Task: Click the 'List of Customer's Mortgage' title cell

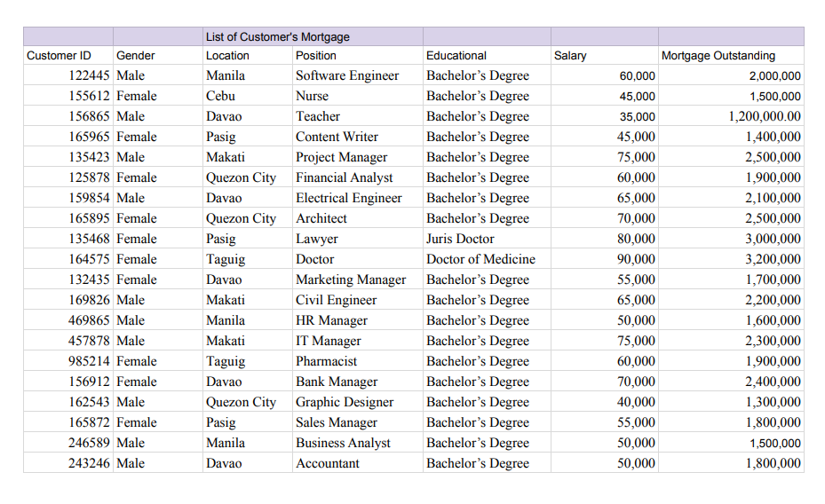Action: pos(278,37)
